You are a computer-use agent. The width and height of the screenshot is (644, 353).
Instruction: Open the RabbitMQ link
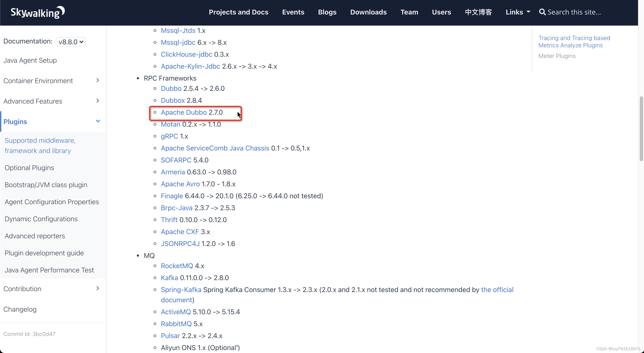pyautogui.click(x=176, y=324)
